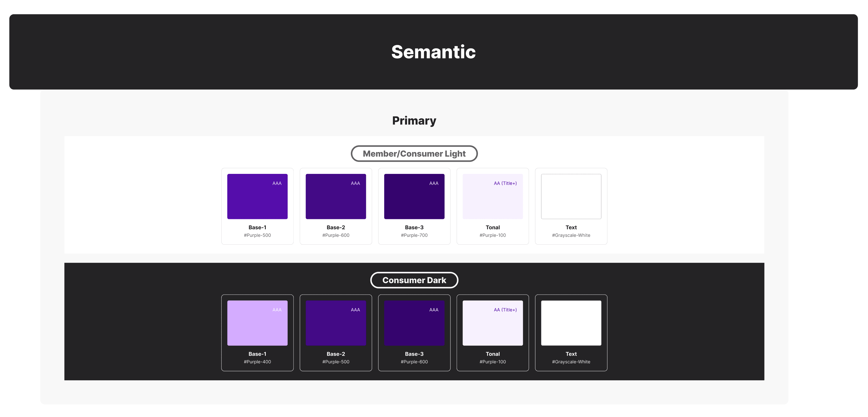The image size is (868, 417).
Task: Select the dark Text Grayscale-White swatch
Action: [x=571, y=323]
